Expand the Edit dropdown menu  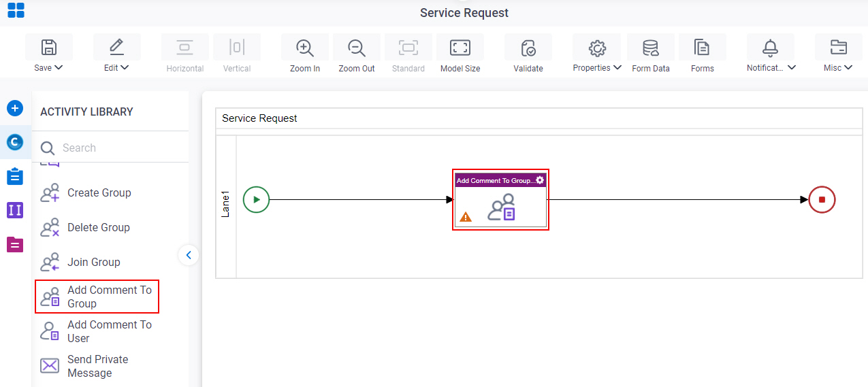click(x=116, y=67)
